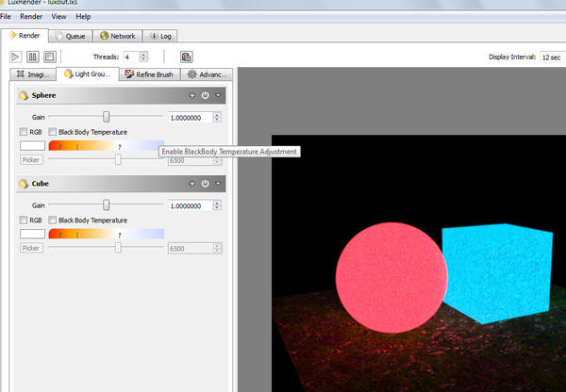Adjust the Threads spinner arrows
This screenshot has height=392, width=566.
tap(143, 57)
